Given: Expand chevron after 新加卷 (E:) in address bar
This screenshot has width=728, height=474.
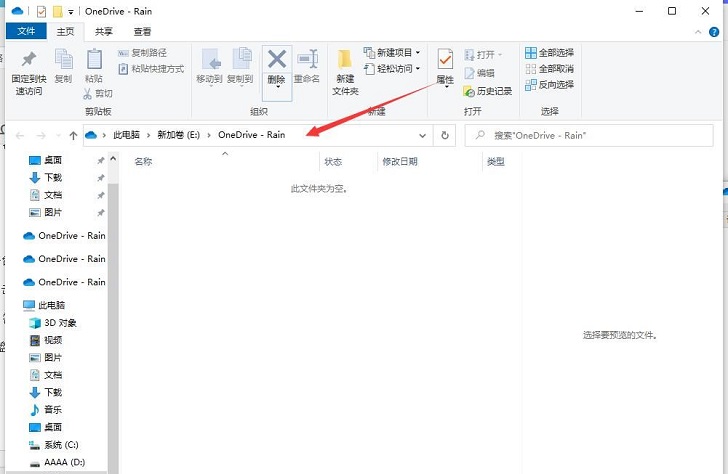Looking at the screenshot, I should pyautogui.click(x=209, y=135).
